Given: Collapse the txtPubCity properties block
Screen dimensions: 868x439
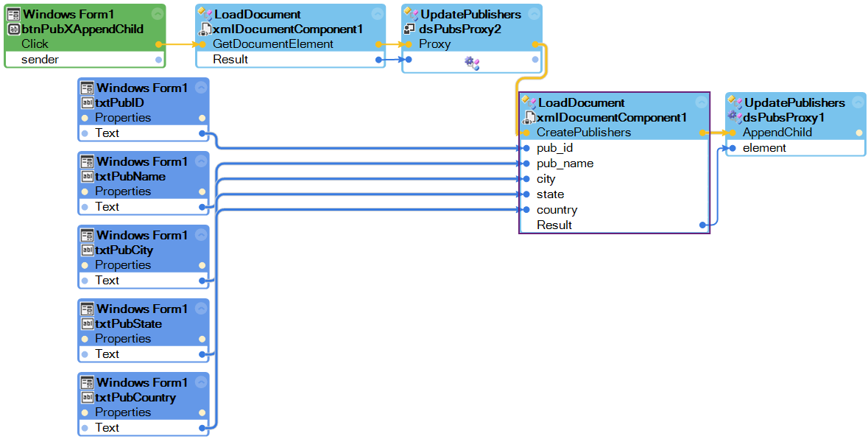Looking at the screenshot, I should tap(202, 234).
